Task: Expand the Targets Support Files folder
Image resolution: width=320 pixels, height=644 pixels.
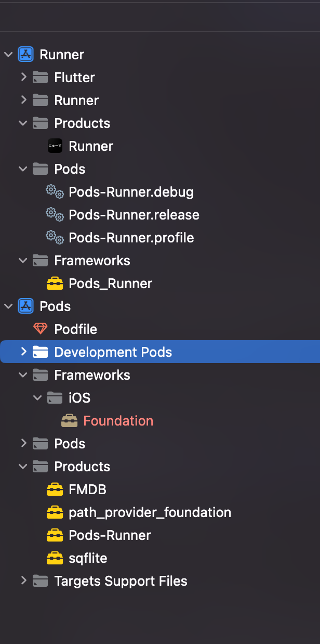Action: 23,581
